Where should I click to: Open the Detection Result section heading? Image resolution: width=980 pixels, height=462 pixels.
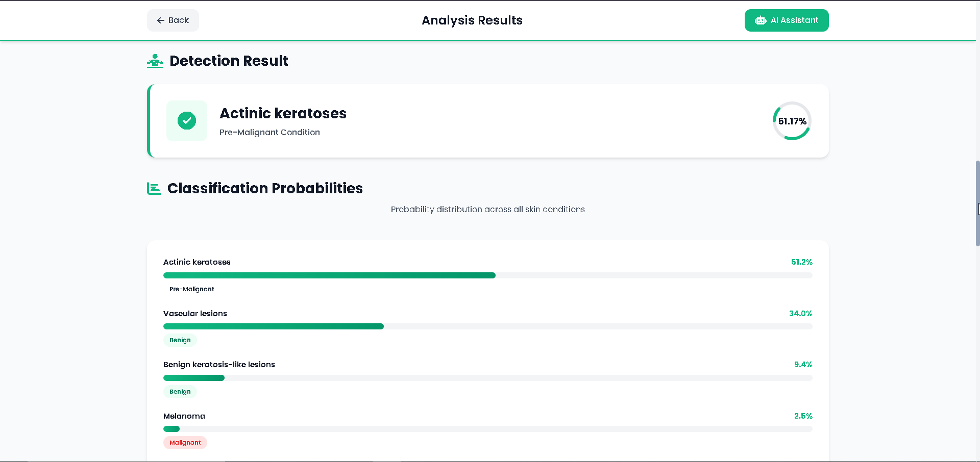click(229, 61)
